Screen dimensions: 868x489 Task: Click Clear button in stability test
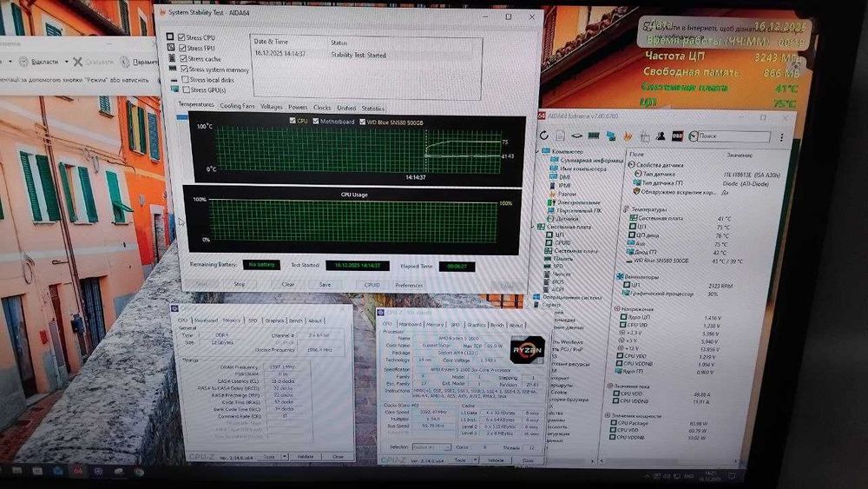[288, 284]
